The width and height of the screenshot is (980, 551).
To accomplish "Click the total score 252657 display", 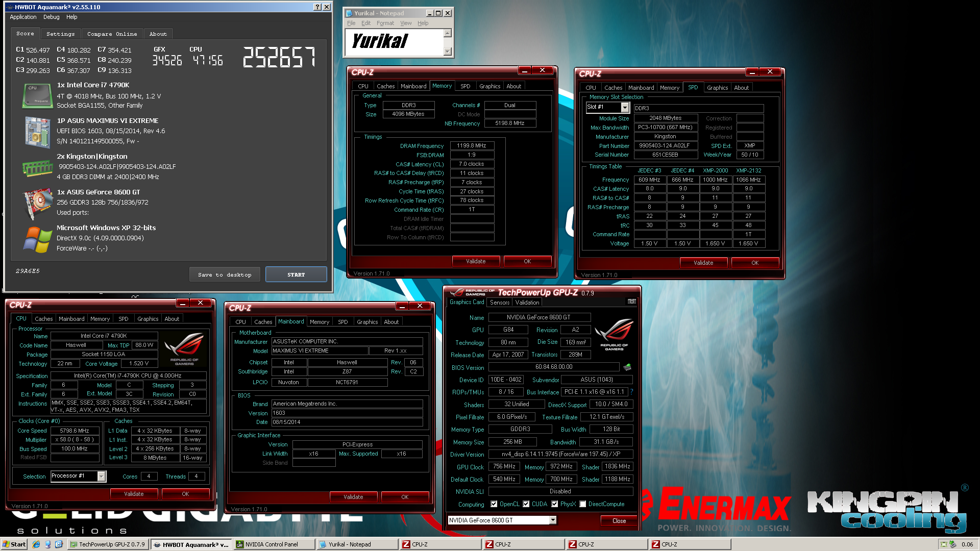I will coord(279,57).
